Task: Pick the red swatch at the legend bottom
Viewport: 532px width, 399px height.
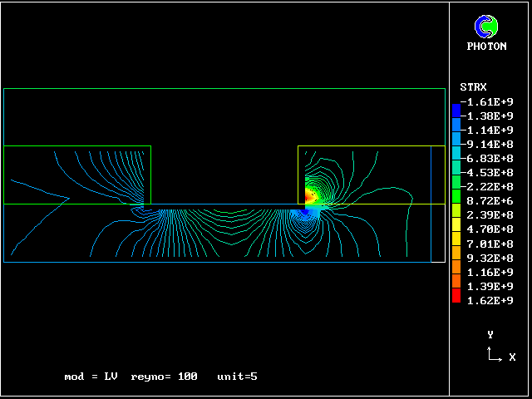Action: click(x=456, y=297)
